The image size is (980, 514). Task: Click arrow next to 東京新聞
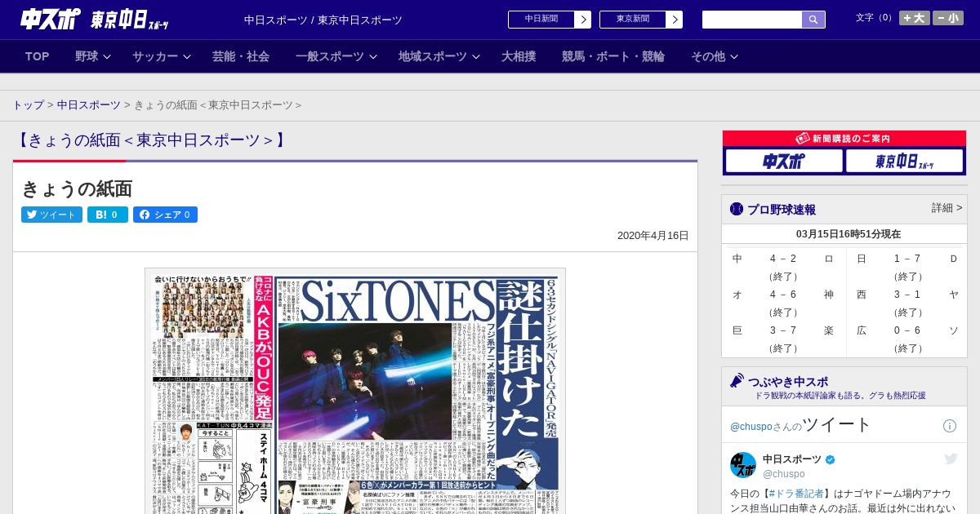[675, 20]
